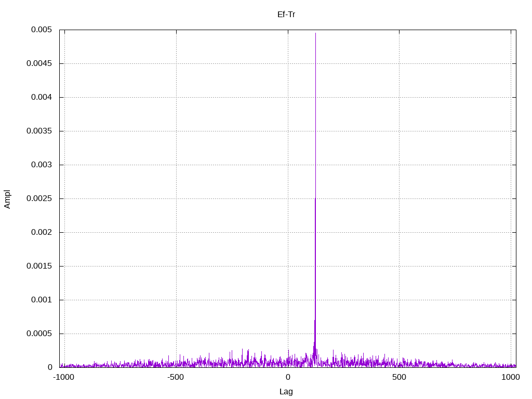Click the y-axis tick value 0.004
Viewport: 532px width, 399px height.
(42, 97)
